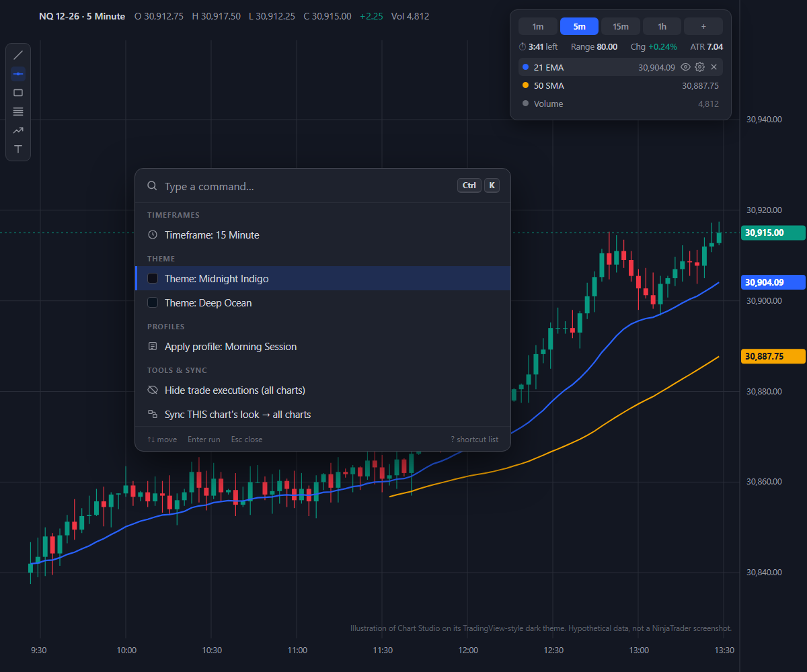
Task: Click the Esc close hint
Action: [x=247, y=439]
